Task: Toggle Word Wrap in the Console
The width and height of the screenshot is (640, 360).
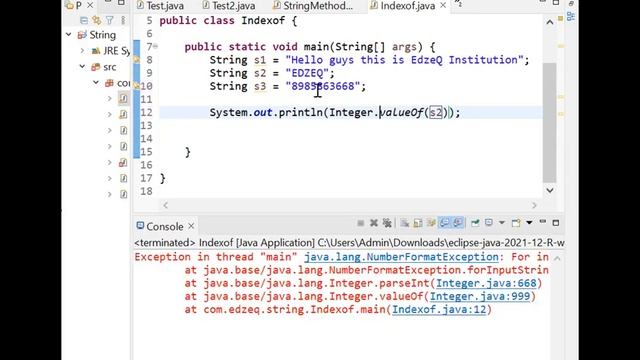Action: [x=431, y=223]
